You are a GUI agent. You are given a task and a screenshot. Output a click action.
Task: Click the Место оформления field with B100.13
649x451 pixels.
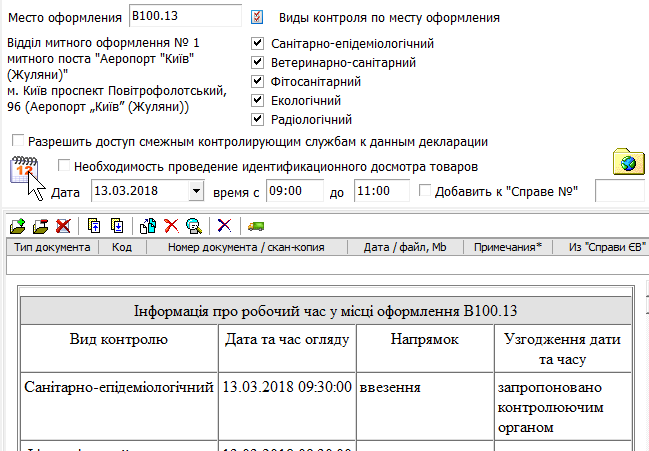click(x=185, y=18)
